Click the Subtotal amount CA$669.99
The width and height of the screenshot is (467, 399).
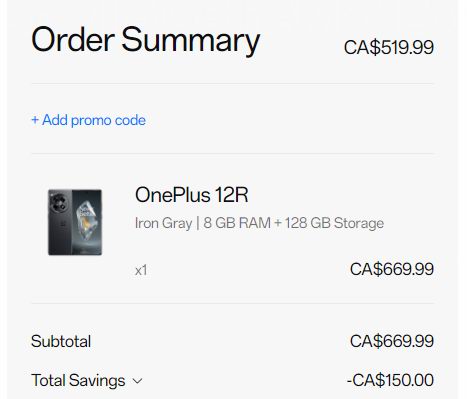[392, 341]
